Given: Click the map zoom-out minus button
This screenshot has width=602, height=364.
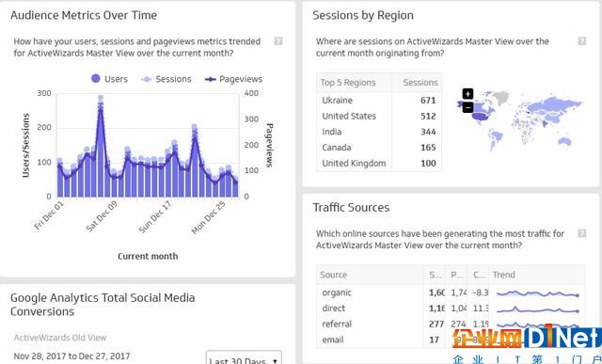Looking at the screenshot, I should pyautogui.click(x=467, y=107).
